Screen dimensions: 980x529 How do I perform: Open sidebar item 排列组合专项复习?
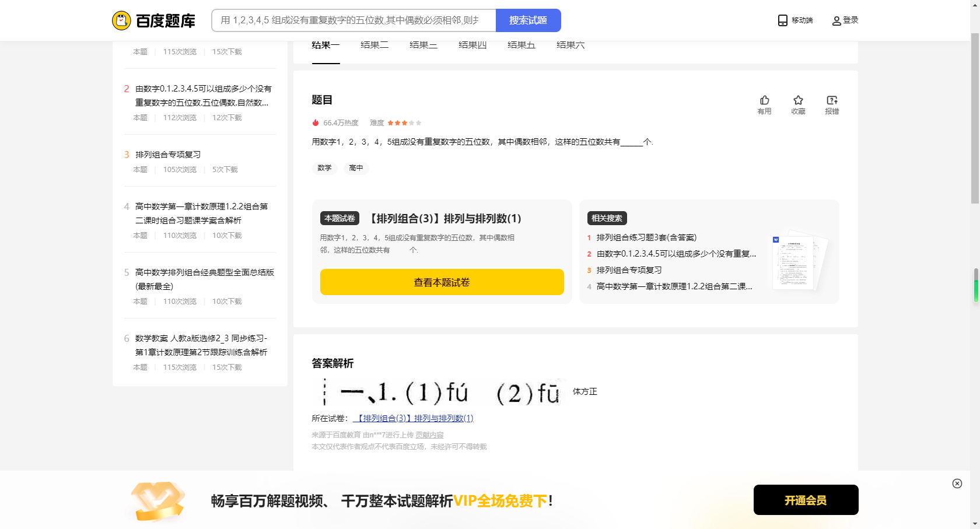click(168, 155)
